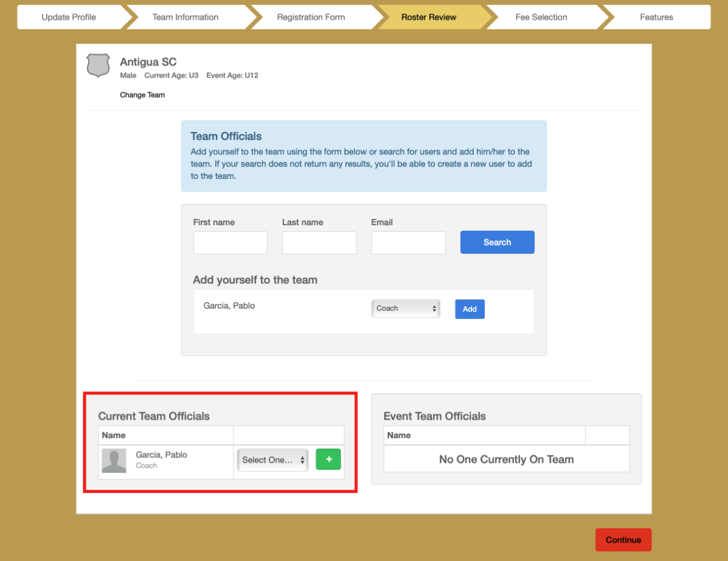
Task: Open the Features step
Action: (656, 17)
